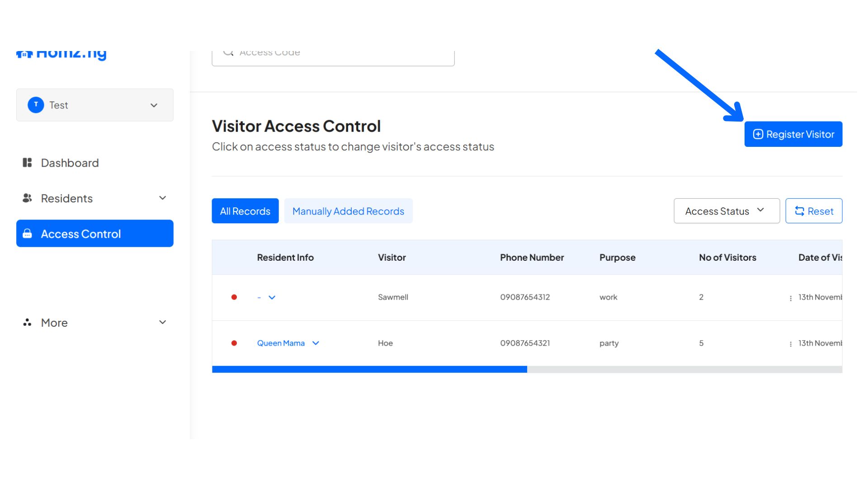Expand the Test workspace dropdown

[x=154, y=105]
